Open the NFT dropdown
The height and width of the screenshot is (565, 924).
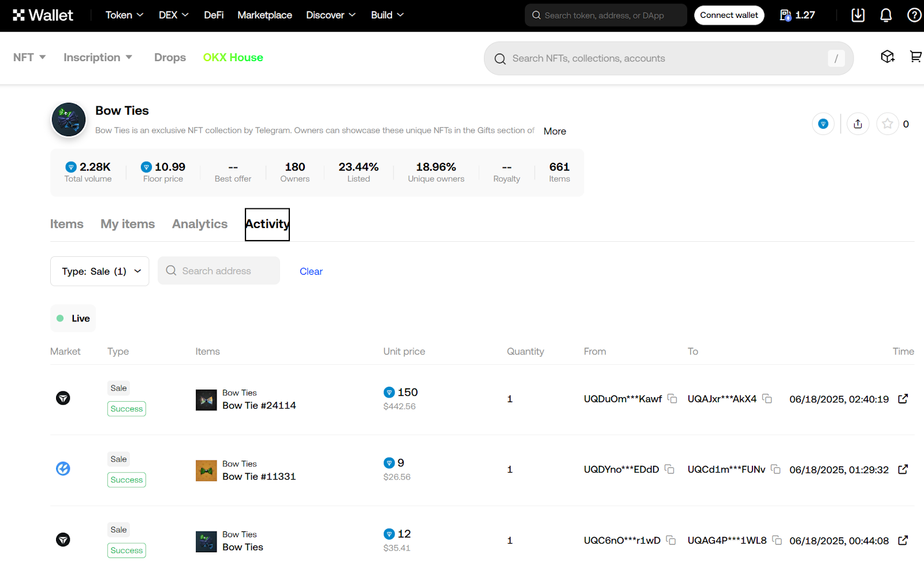point(29,57)
